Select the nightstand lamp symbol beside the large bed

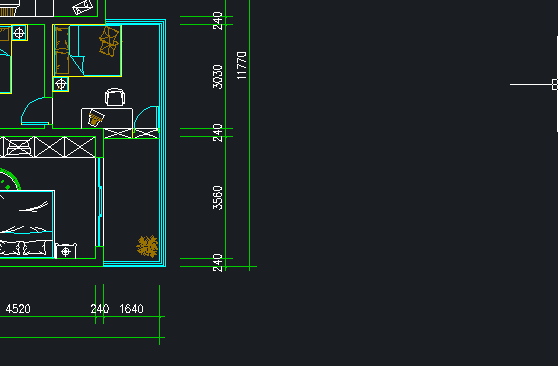click(x=66, y=251)
